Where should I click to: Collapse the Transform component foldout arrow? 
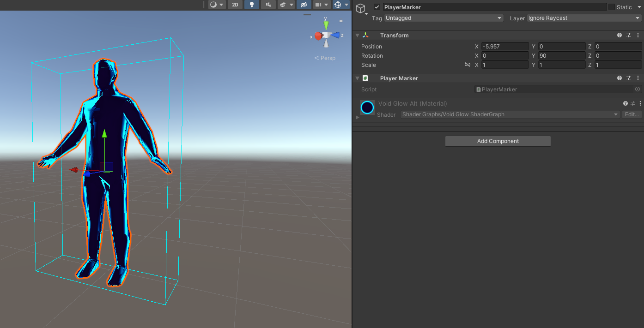click(357, 36)
